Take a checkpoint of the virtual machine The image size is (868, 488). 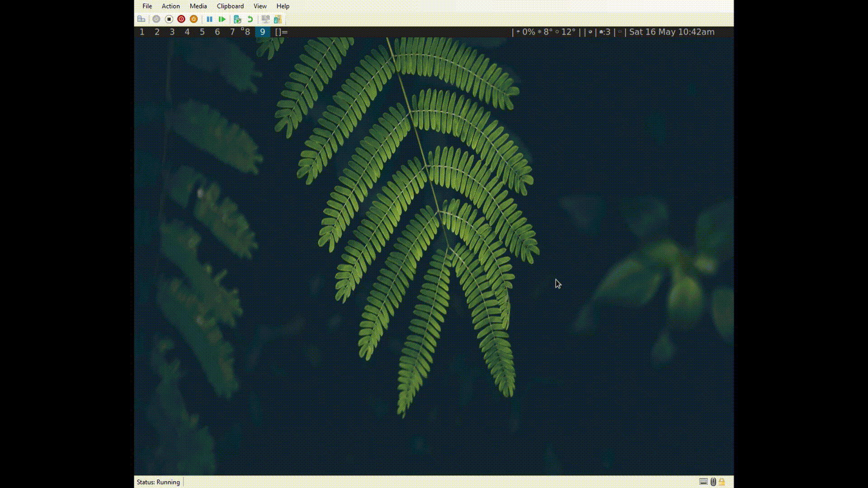pyautogui.click(x=237, y=19)
